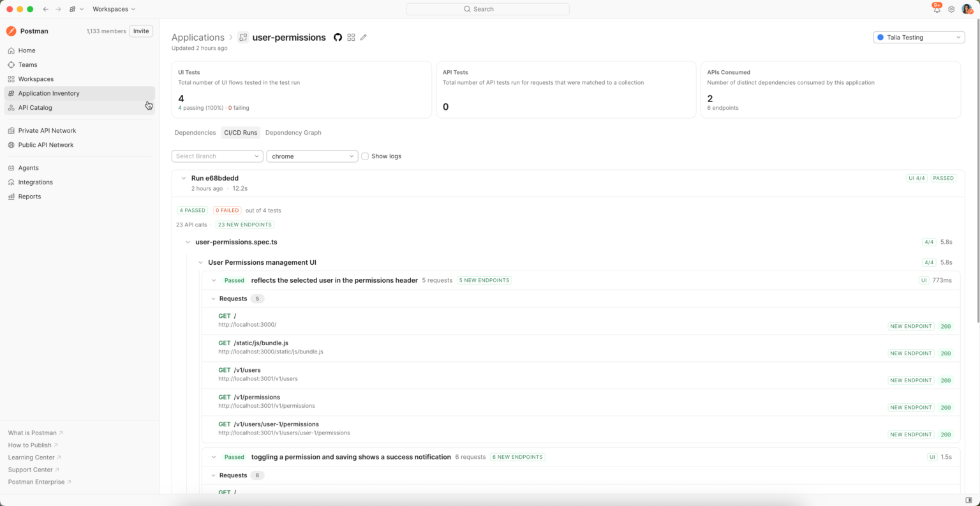This screenshot has width=980, height=506.
Task: Open the Talia Testing environment dropdown
Action: coord(919,38)
